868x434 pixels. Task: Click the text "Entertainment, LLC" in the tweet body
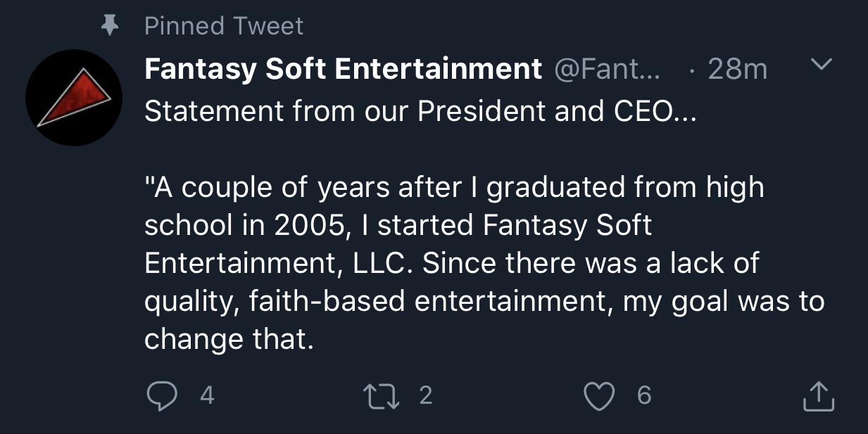(275, 264)
